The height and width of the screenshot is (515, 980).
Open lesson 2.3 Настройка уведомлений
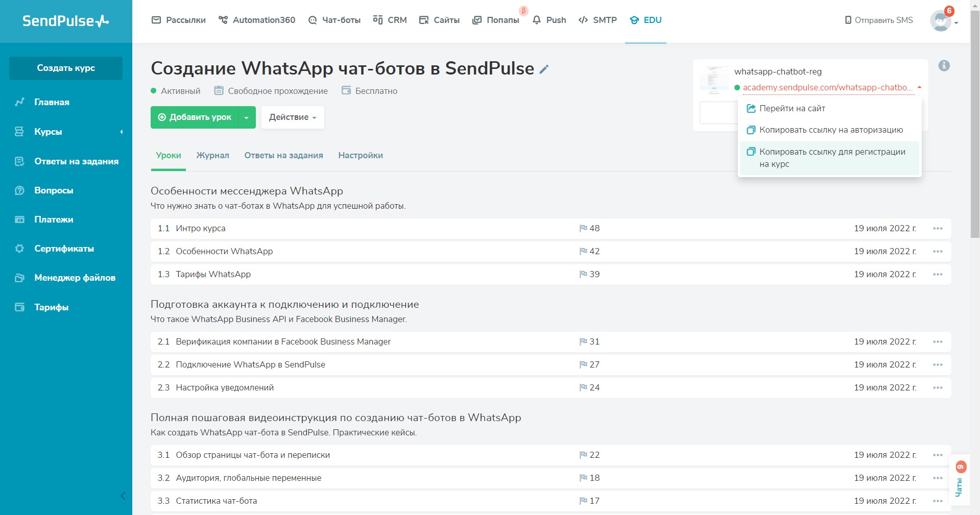click(551, 387)
